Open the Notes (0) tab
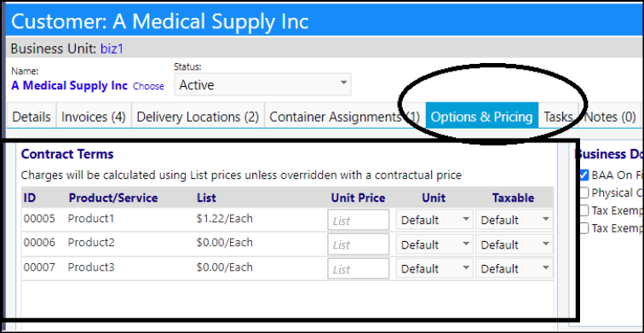This screenshot has height=333, width=644. 610,117
